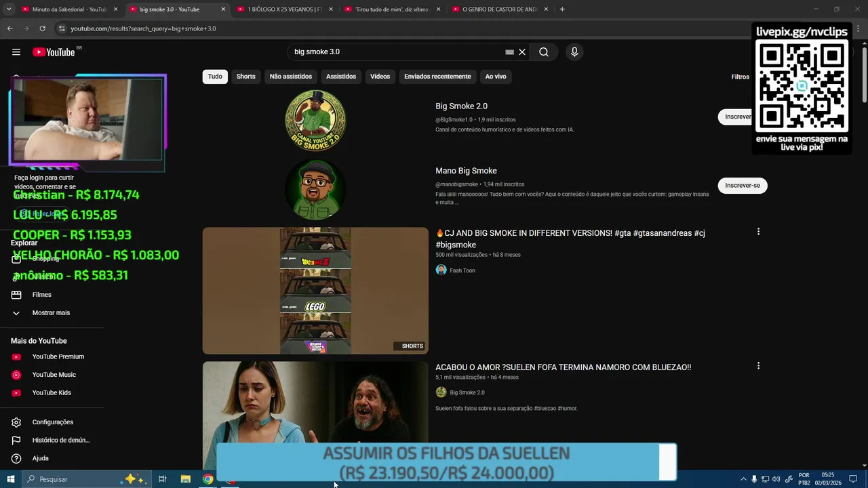Viewport: 868px width, 488px height.
Task: Select the Assistidos filter chip
Action: [341, 77]
